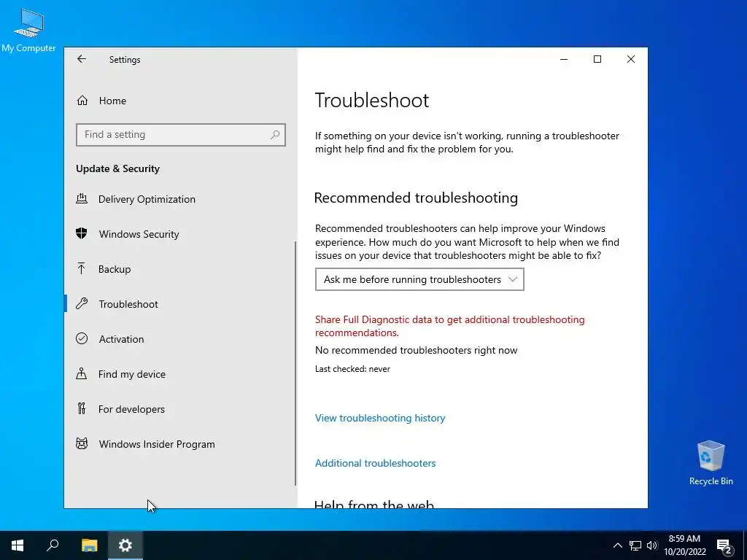Maximize the Settings window
Screen dimensions: 747x560
point(597,59)
